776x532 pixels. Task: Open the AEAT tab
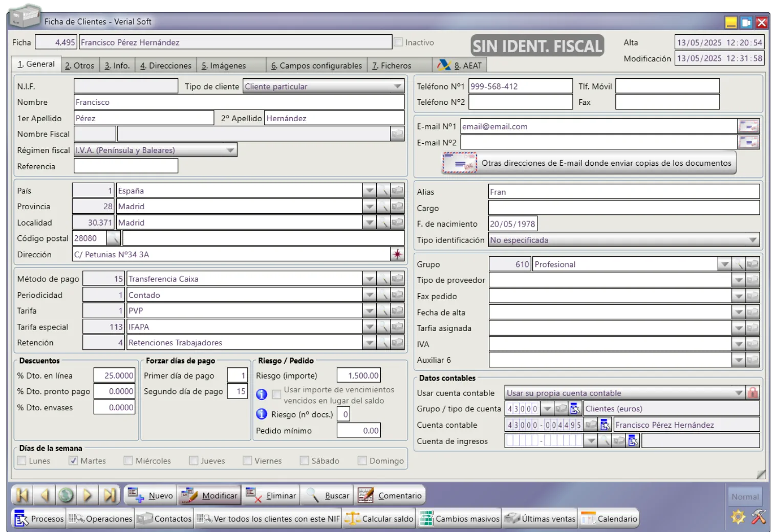(460, 65)
